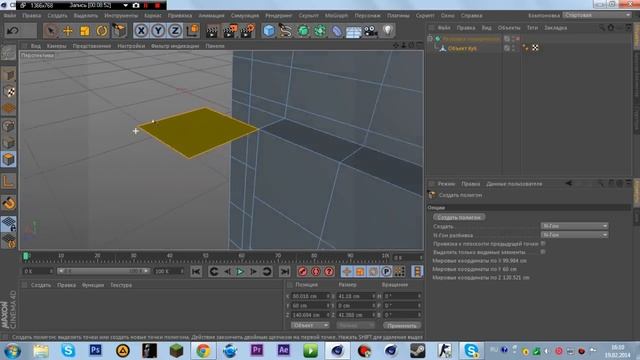The image size is (640, 360).
Task: Click the blue deformer icon
Action: click(337, 31)
